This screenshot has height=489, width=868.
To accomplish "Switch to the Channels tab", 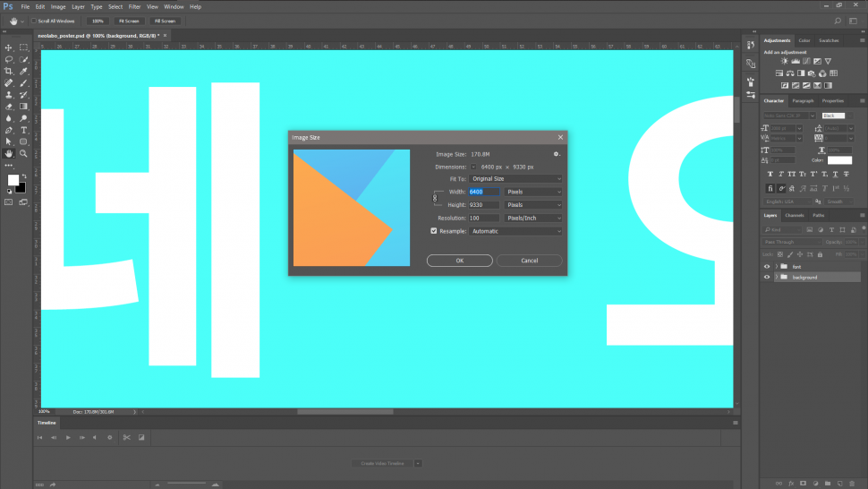I will pyautogui.click(x=795, y=216).
